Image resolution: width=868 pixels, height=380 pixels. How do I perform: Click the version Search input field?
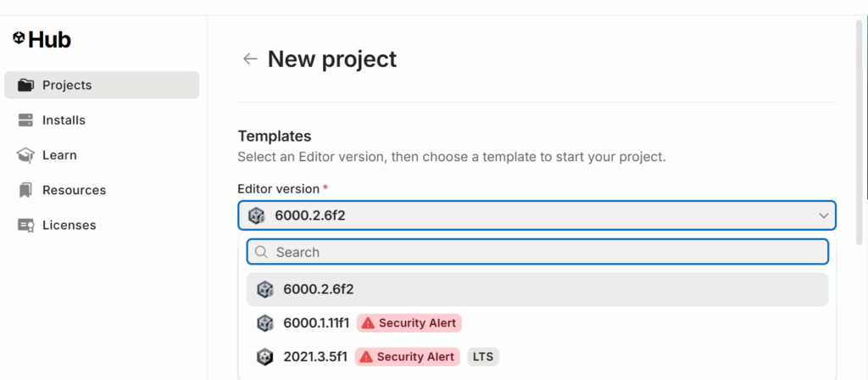(x=542, y=252)
